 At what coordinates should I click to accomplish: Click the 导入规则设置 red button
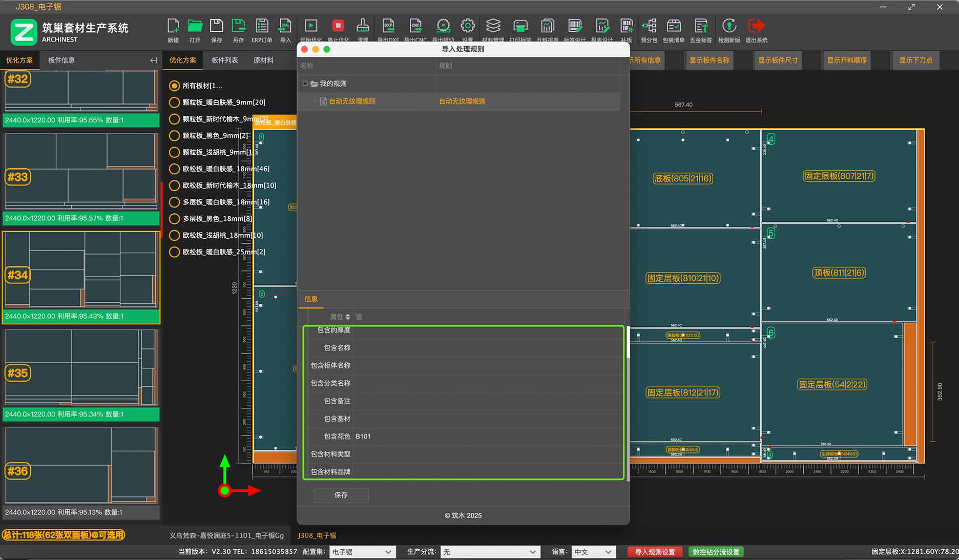point(655,552)
